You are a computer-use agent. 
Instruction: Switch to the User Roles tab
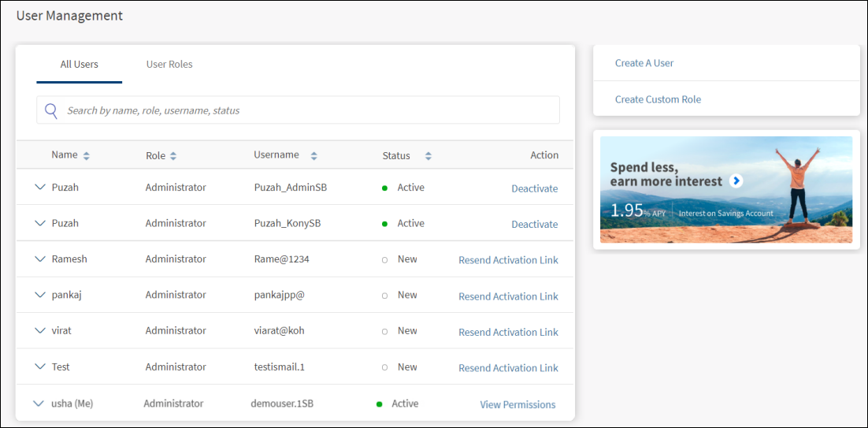(x=169, y=65)
